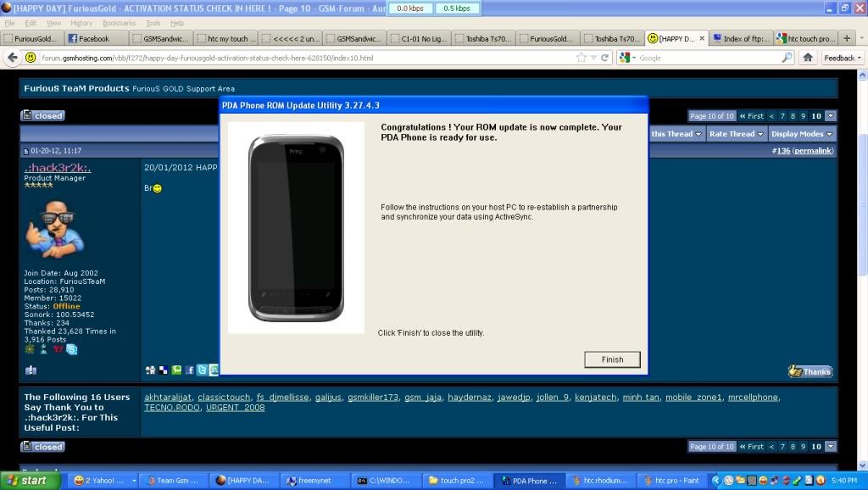The height and width of the screenshot is (490, 868).
Task: Close the [HAPPY D... browser tab
Action: click(x=702, y=38)
